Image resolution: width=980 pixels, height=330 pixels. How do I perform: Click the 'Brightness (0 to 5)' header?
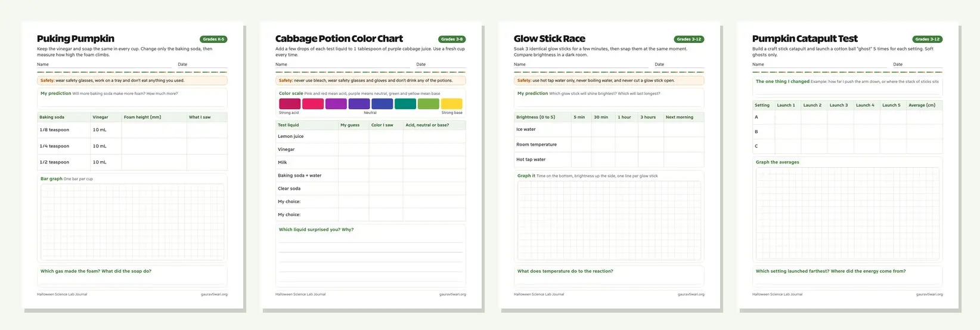(535, 118)
